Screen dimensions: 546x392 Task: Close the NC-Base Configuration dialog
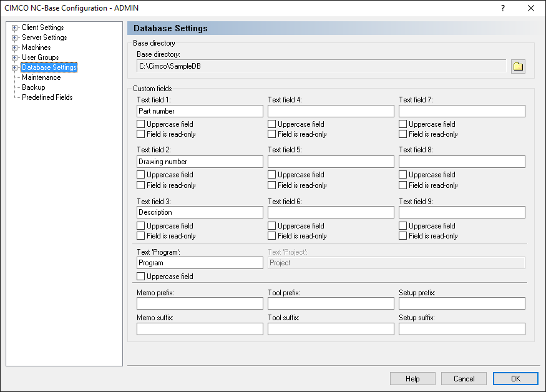tap(530, 8)
